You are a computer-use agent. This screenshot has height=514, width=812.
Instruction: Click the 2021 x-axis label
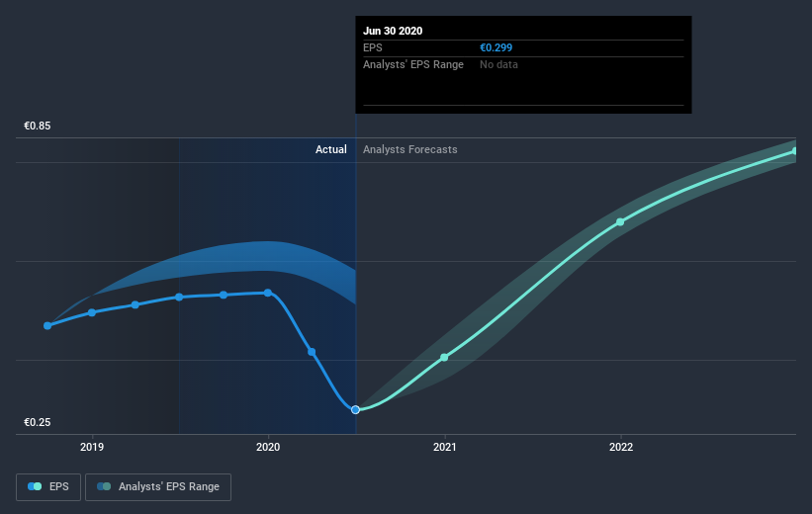445,447
